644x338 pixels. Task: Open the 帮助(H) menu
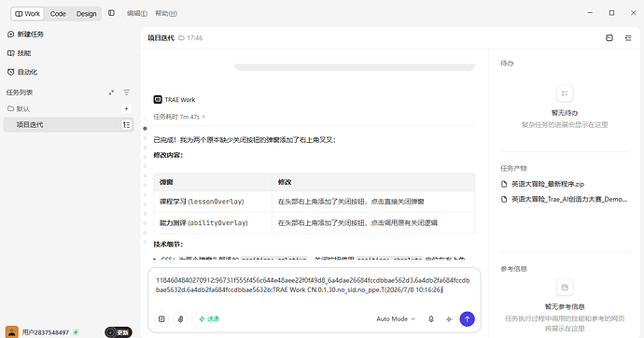tap(166, 14)
